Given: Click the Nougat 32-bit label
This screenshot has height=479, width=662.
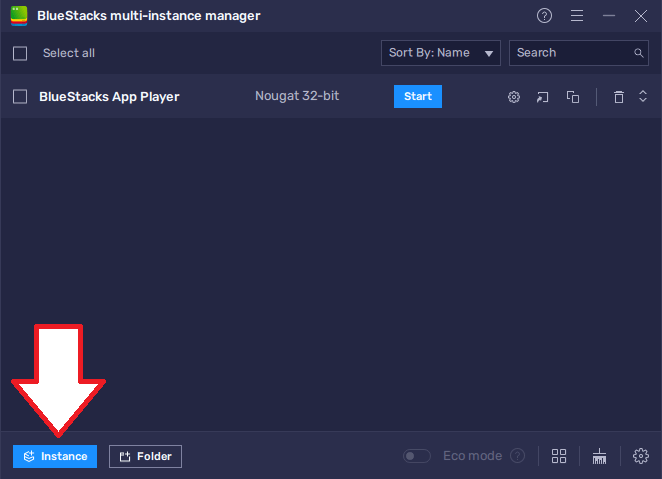Looking at the screenshot, I should coord(297,96).
